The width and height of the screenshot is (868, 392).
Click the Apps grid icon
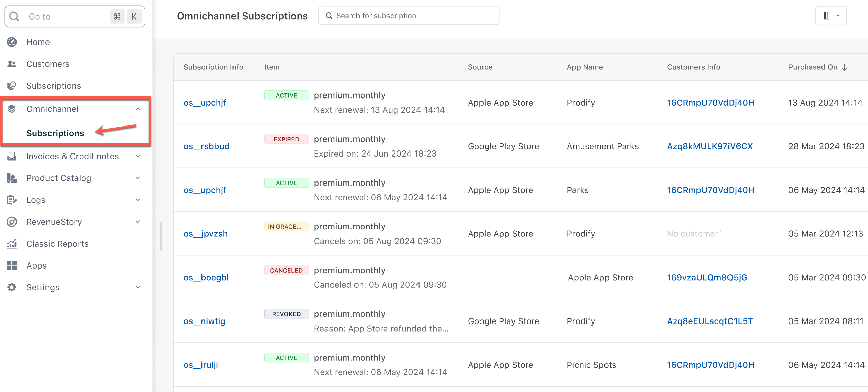[x=12, y=265]
